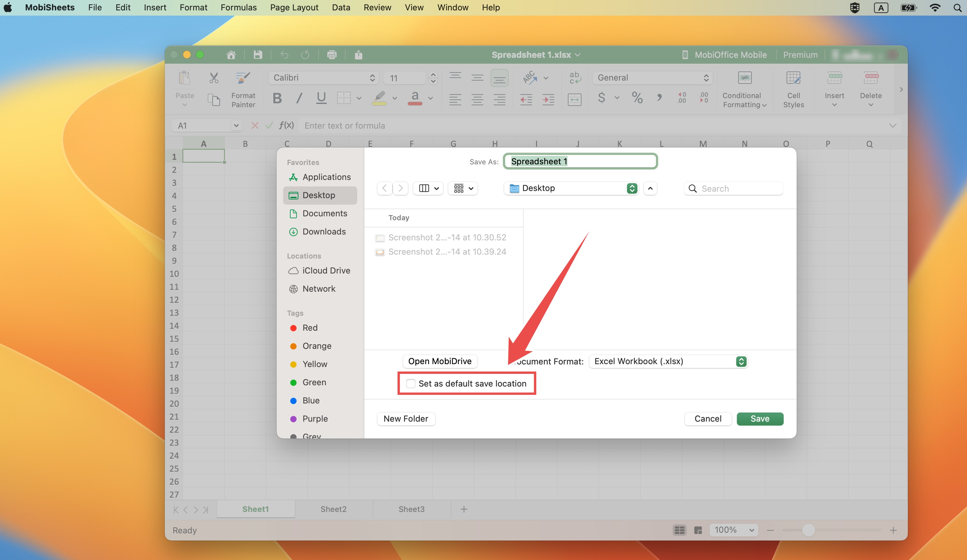Click the share icon in title bar

tap(359, 55)
